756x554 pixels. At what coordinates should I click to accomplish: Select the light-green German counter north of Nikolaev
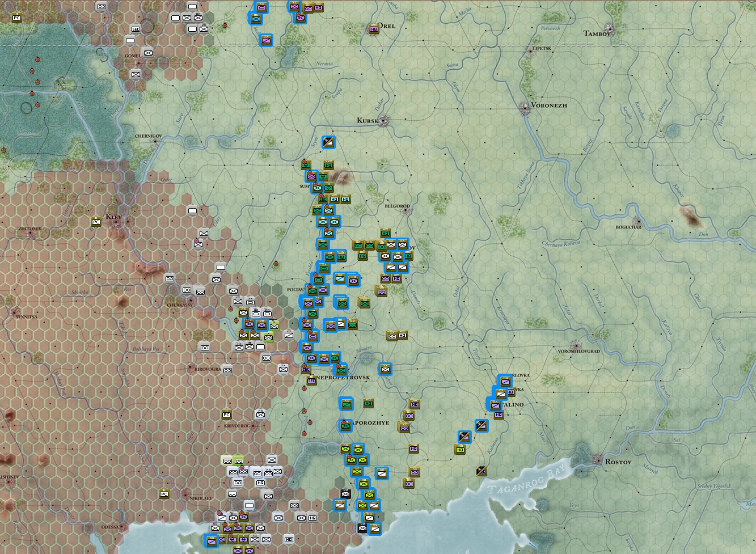pyautogui.click(x=238, y=460)
